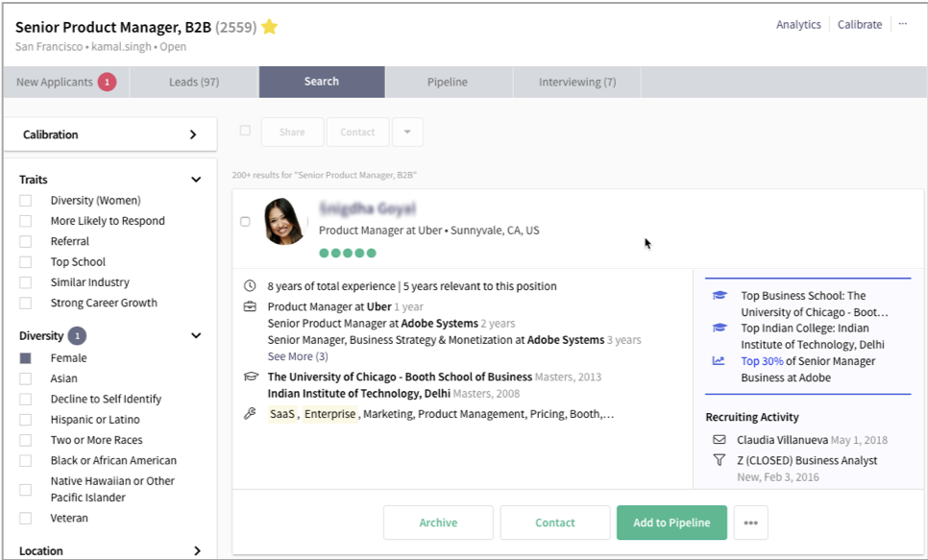Viewport: 928px width, 560px height.
Task: Click the Enterprise skill tag
Action: (x=330, y=414)
